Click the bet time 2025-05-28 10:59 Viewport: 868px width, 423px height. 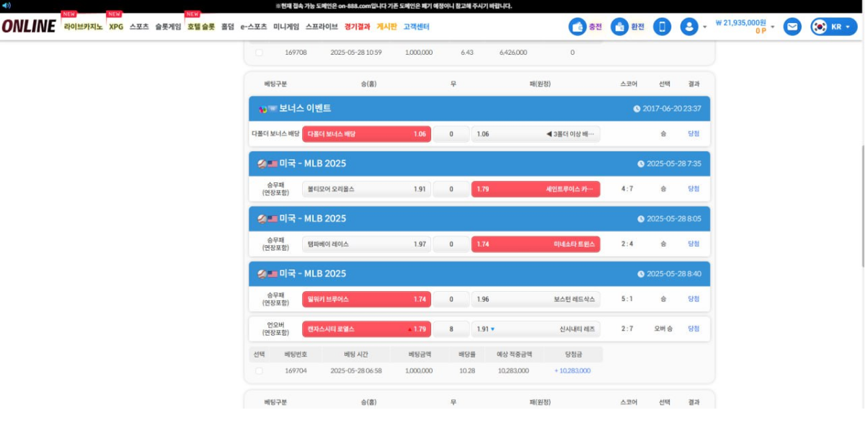pos(356,53)
